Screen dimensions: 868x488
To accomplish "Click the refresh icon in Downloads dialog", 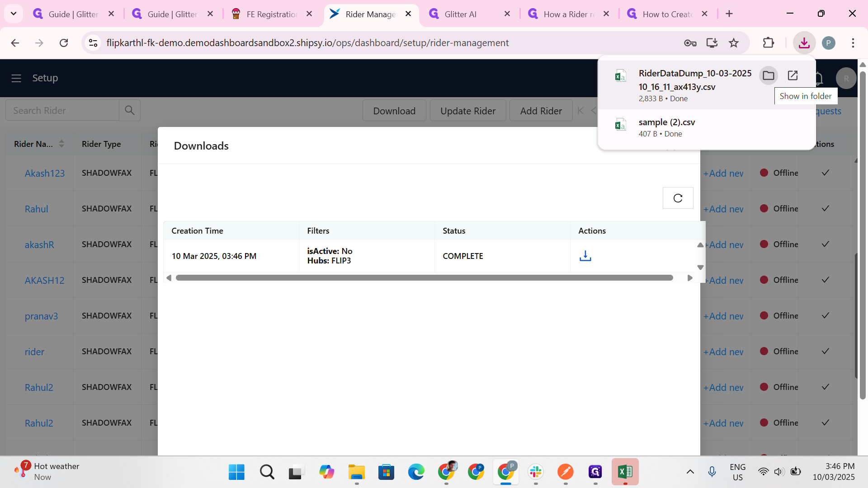I will (x=678, y=198).
